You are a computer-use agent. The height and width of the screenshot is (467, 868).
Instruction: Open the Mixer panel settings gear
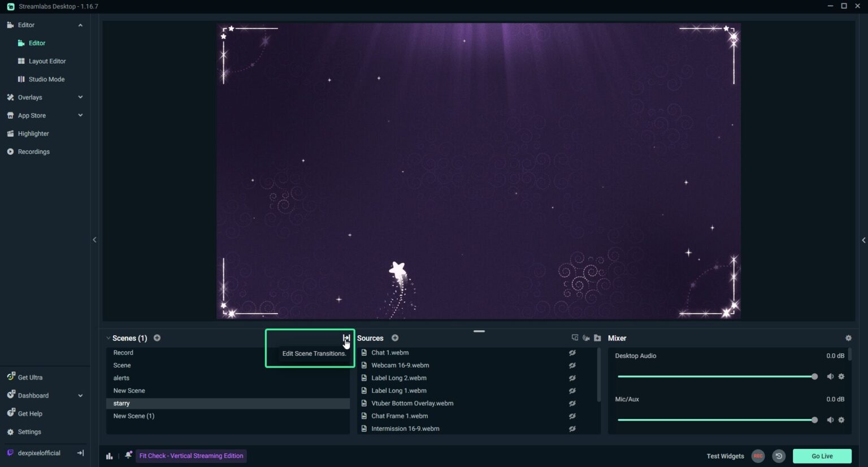[x=849, y=338]
